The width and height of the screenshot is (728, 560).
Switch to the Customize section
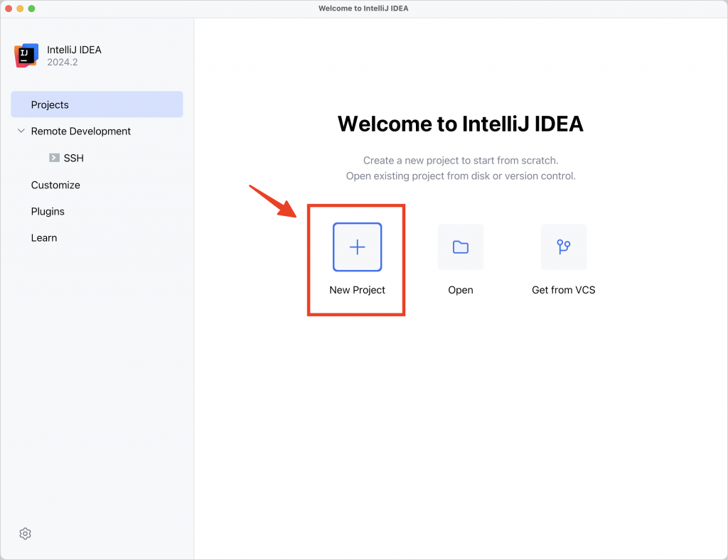[55, 185]
